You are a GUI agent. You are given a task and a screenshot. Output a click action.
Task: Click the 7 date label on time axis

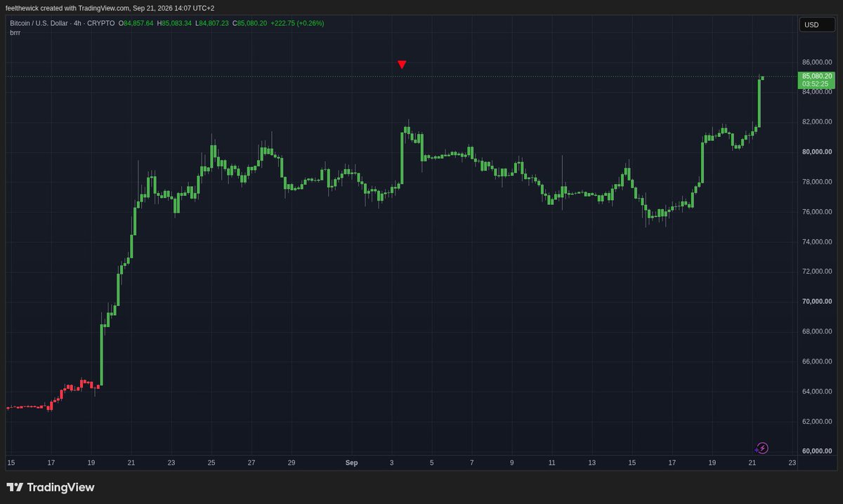pos(472,463)
